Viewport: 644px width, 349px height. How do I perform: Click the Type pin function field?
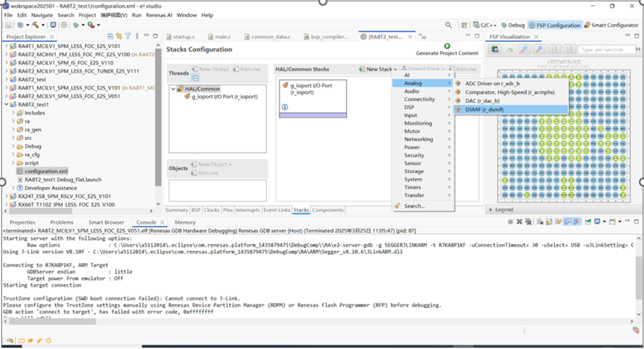[x=606, y=50]
